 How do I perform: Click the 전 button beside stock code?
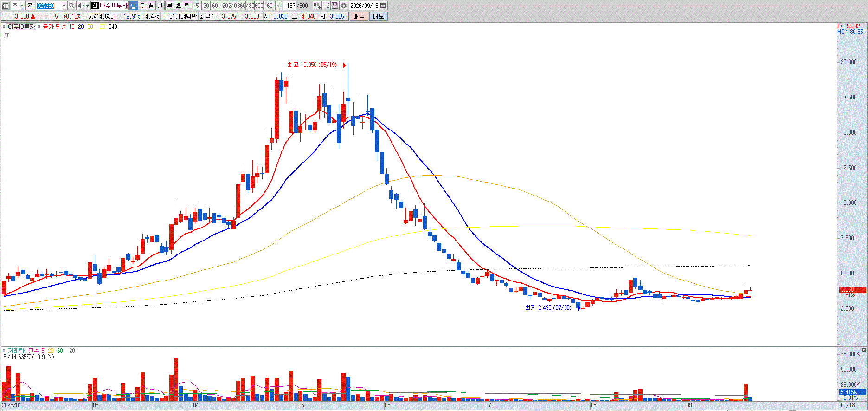(30, 6)
